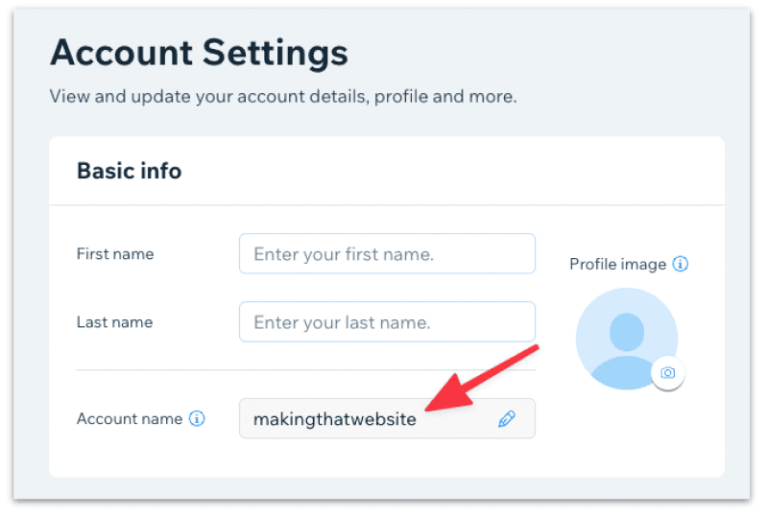Click the red arrow annotation
Image resolution: width=768 pixels, height=517 pixels.
point(480,378)
